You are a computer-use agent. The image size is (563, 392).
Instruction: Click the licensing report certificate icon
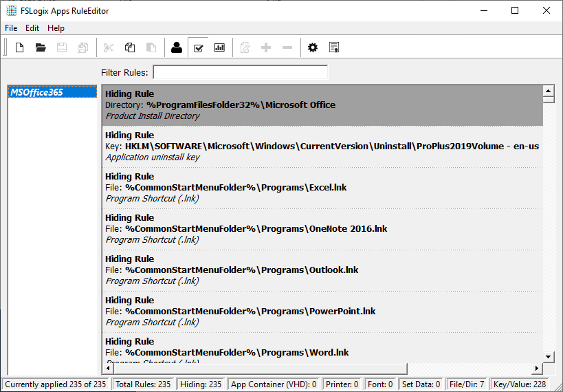coord(334,47)
